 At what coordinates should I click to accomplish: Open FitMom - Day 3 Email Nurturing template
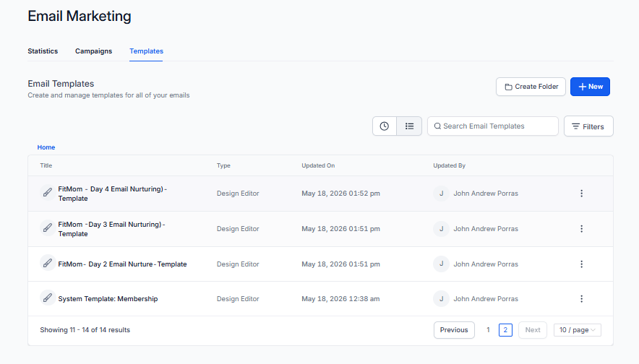tap(111, 229)
